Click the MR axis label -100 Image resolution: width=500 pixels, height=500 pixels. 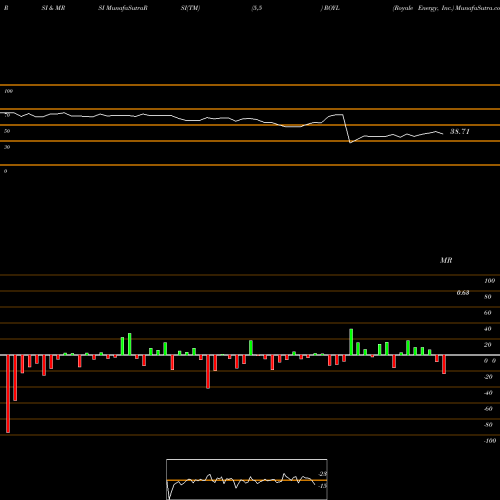(490, 441)
